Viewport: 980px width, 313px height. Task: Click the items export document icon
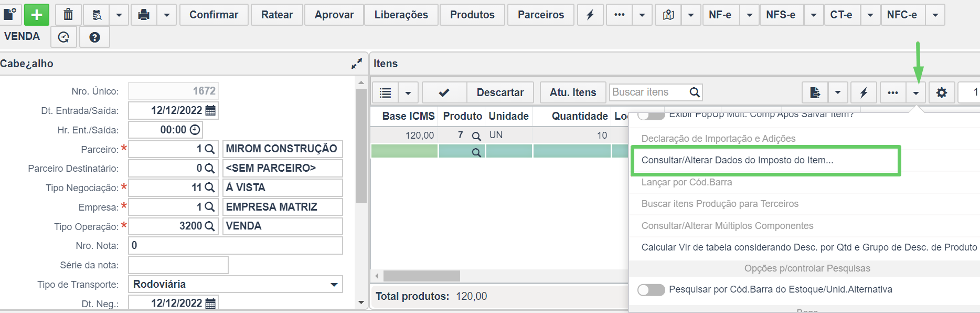815,92
